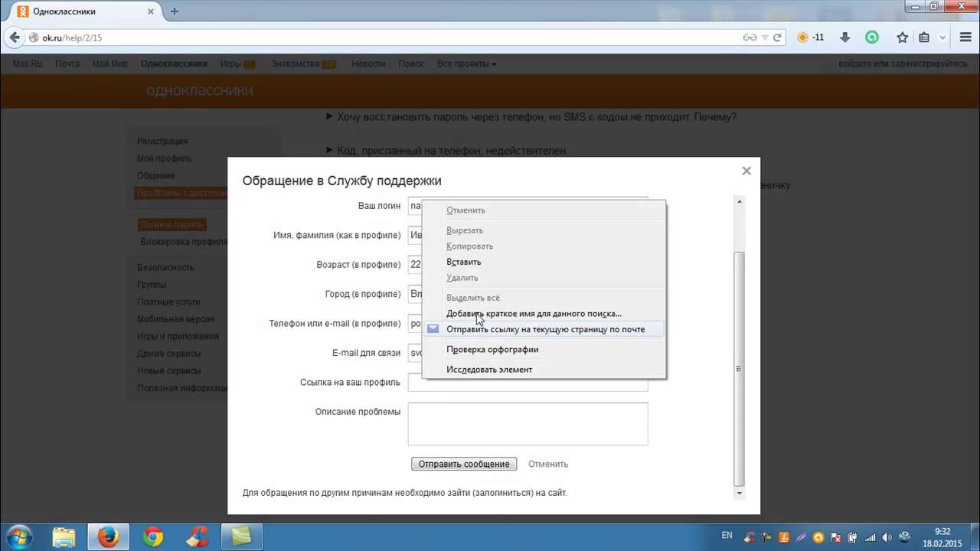Open 'Другие сервисы' in the help sidebar
Viewport: 980px width, 551px height.
pyautogui.click(x=169, y=354)
